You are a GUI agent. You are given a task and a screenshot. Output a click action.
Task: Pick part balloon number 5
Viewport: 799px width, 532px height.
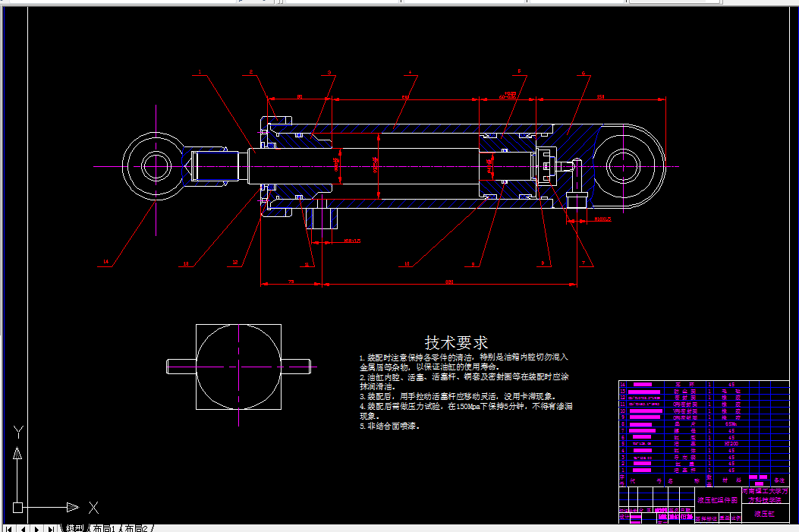519,71
